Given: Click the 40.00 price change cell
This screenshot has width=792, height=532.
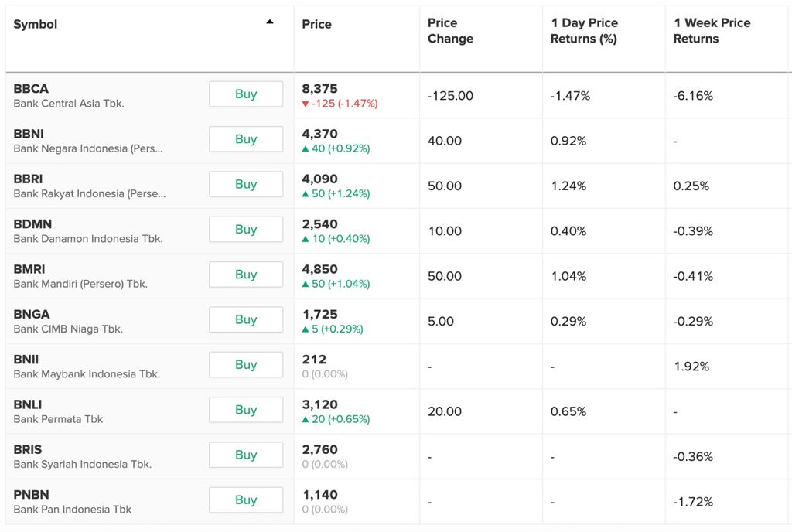Looking at the screenshot, I should pos(445,141).
